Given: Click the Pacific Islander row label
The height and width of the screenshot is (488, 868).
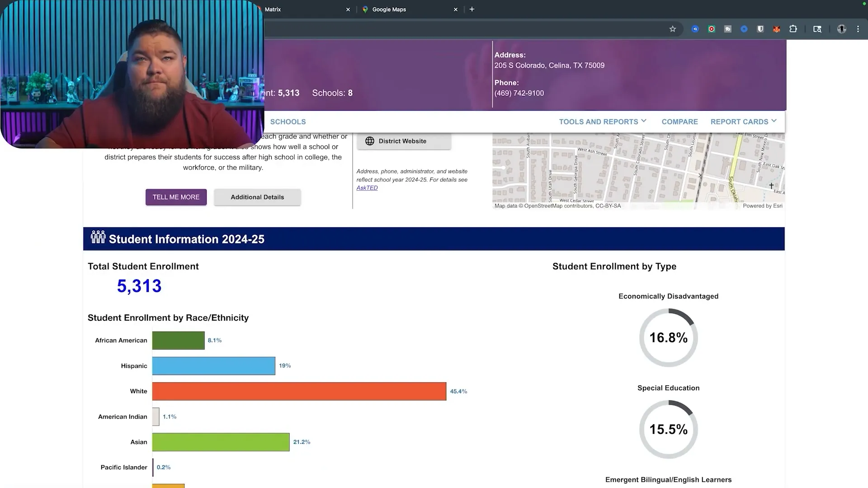Looking at the screenshot, I should tap(124, 467).
